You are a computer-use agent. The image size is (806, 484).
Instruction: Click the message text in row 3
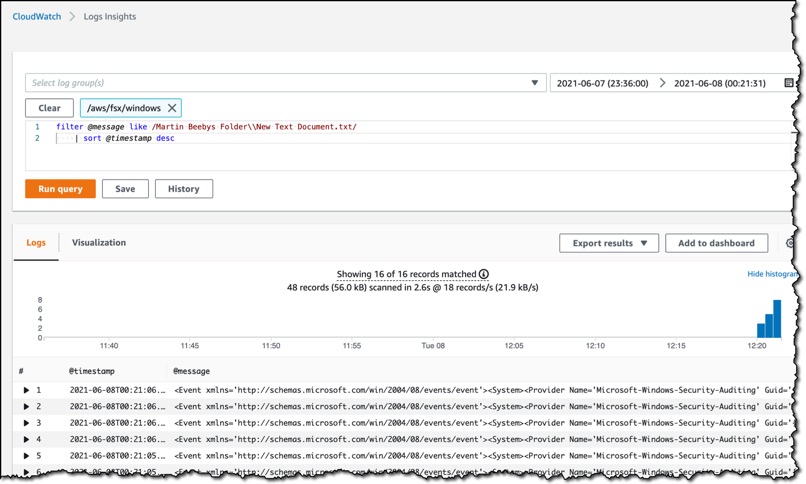(481, 423)
